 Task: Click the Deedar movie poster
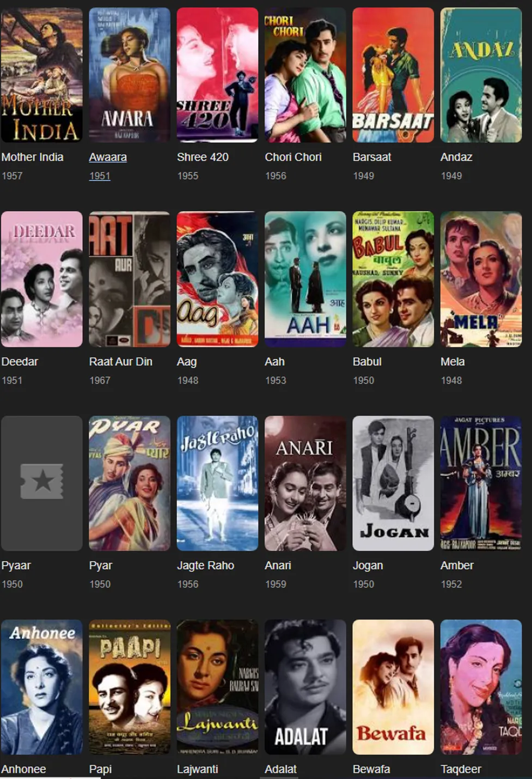42,279
